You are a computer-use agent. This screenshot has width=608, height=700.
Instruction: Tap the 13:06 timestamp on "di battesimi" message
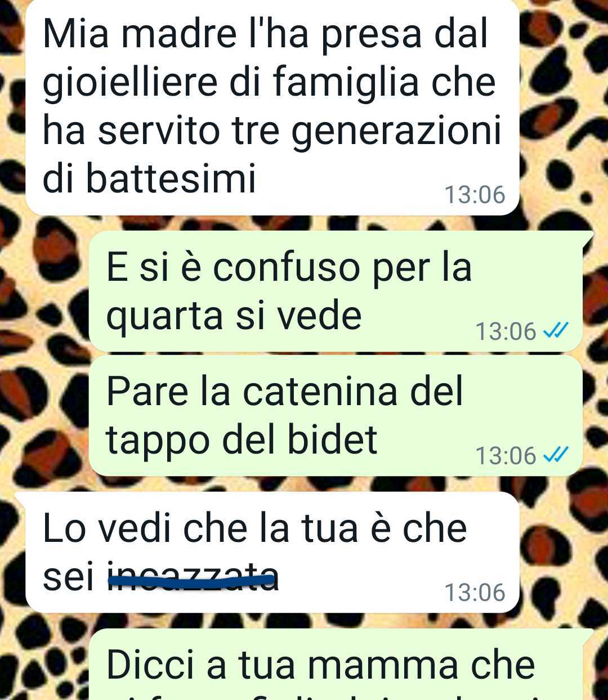pyautogui.click(x=475, y=195)
